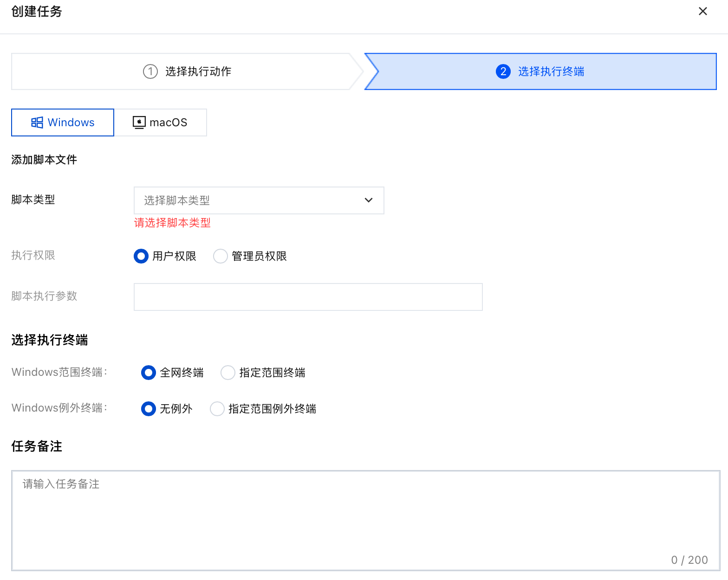This screenshot has width=728, height=580.
Task: Select 全网终端 radio option
Action: [149, 373]
